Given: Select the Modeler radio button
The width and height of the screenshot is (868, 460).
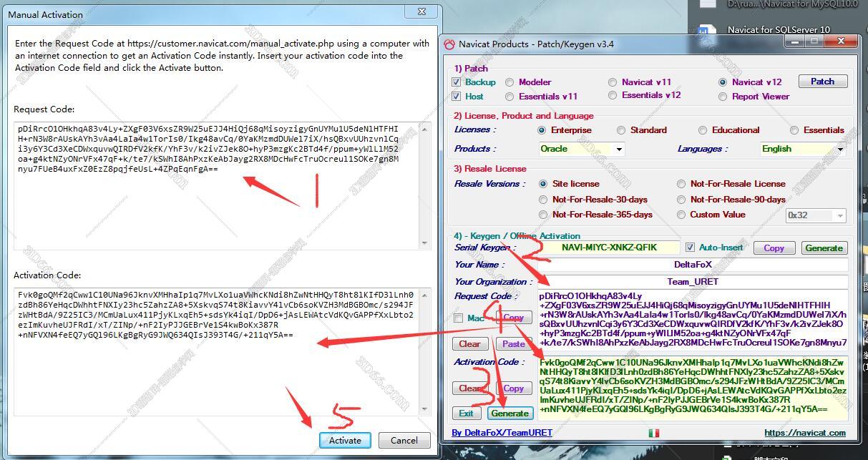Looking at the screenshot, I should point(509,82).
